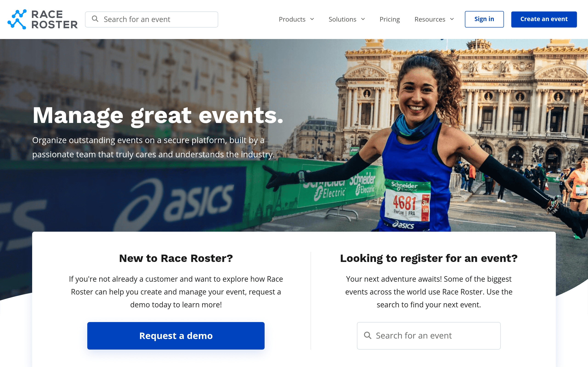Expand the Solutions dropdown arrow
588x367 pixels.
click(x=363, y=19)
